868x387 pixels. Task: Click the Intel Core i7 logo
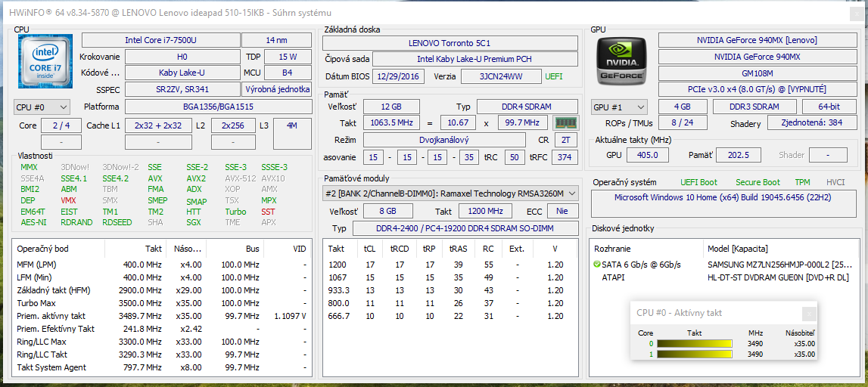[45, 60]
